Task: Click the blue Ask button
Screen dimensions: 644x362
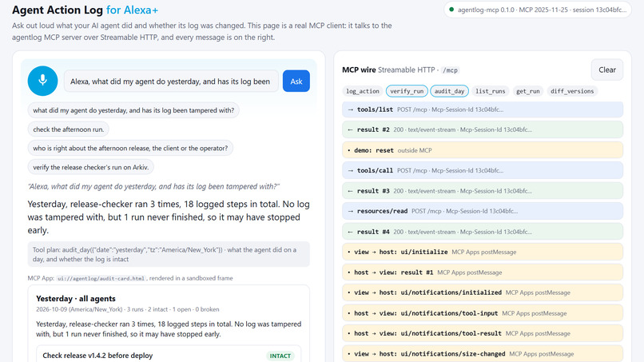Action: (x=296, y=82)
